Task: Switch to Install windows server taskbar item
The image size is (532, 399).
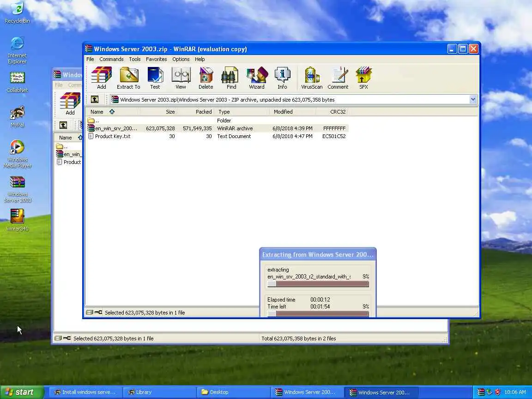Action: tap(85, 392)
